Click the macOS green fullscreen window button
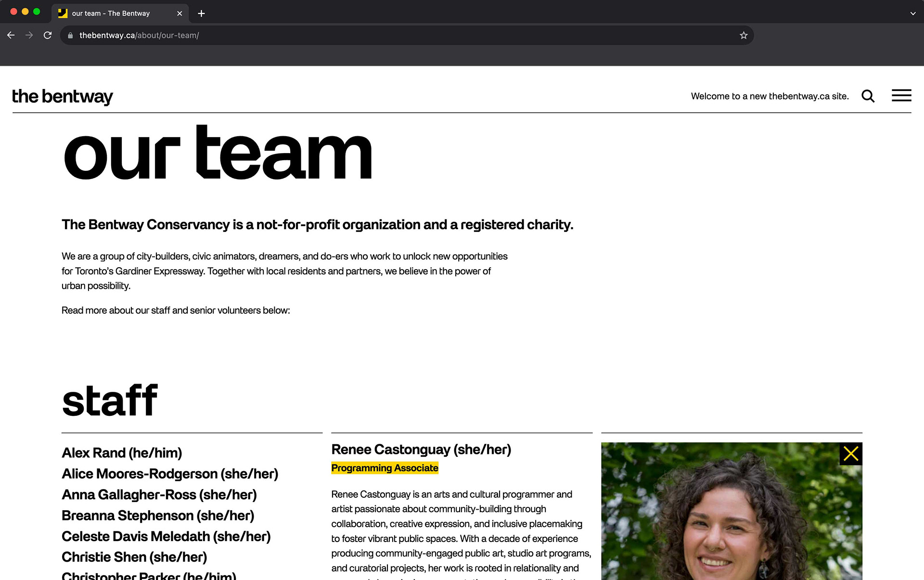The width and height of the screenshot is (924, 580). [x=37, y=12]
